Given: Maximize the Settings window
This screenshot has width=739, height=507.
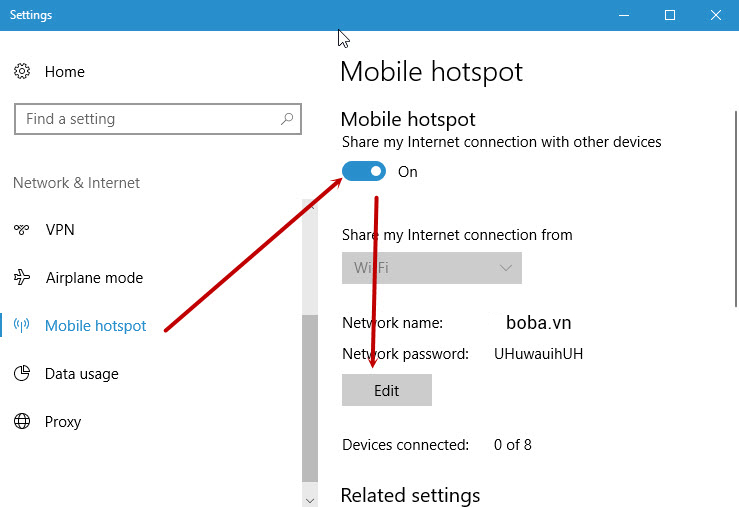Looking at the screenshot, I should [x=670, y=15].
